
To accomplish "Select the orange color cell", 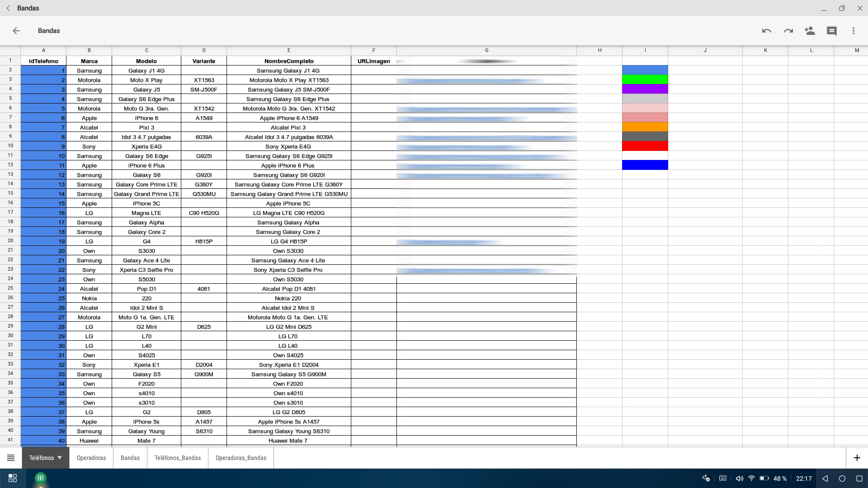I will (645, 127).
